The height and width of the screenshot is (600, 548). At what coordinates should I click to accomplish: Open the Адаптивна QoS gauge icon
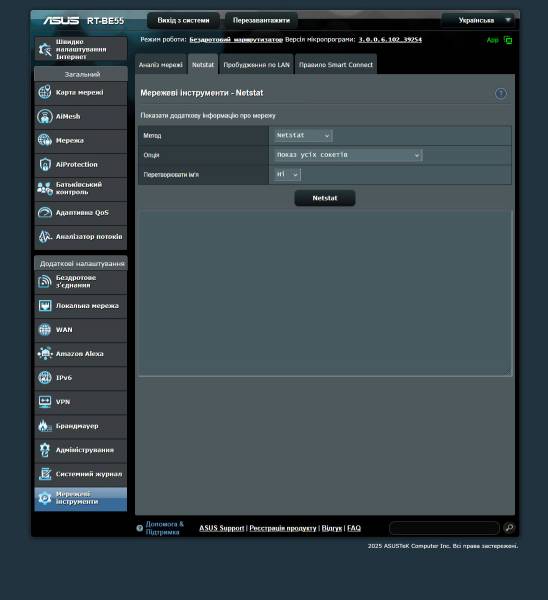pyautogui.click(x=45, y=212)
